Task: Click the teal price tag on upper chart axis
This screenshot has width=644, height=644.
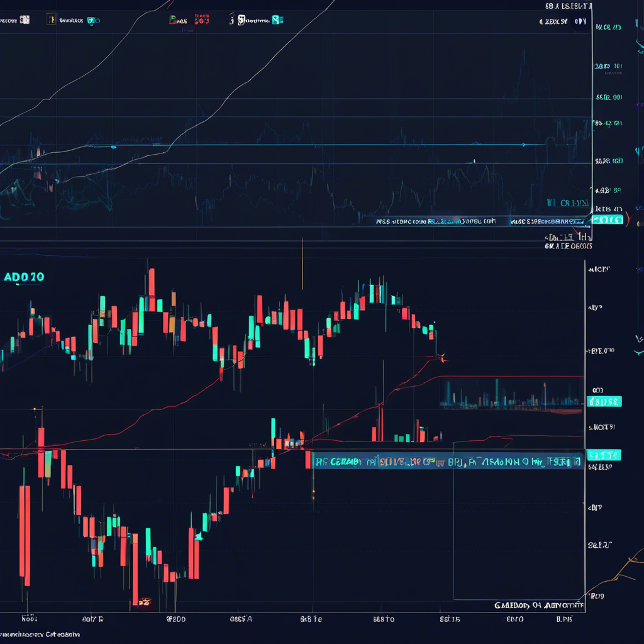Action: 608,219
